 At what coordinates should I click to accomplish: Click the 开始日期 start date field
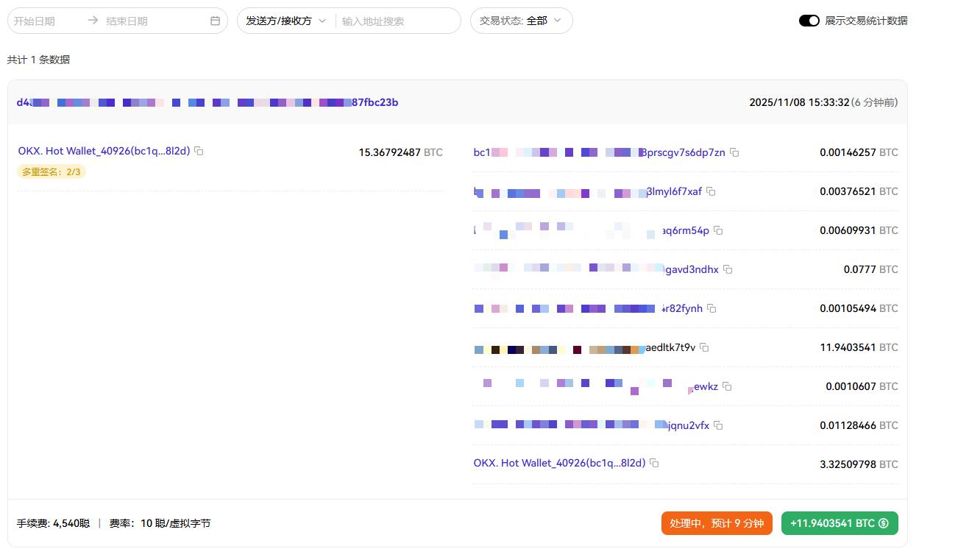click(x=46, y=21)
